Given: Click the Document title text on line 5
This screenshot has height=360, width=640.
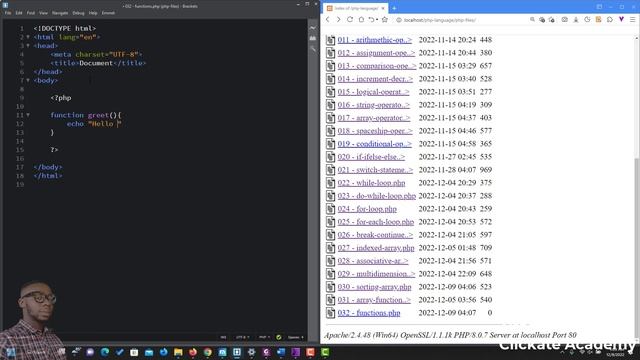Looking at the screenshot, I should [96, 63].
